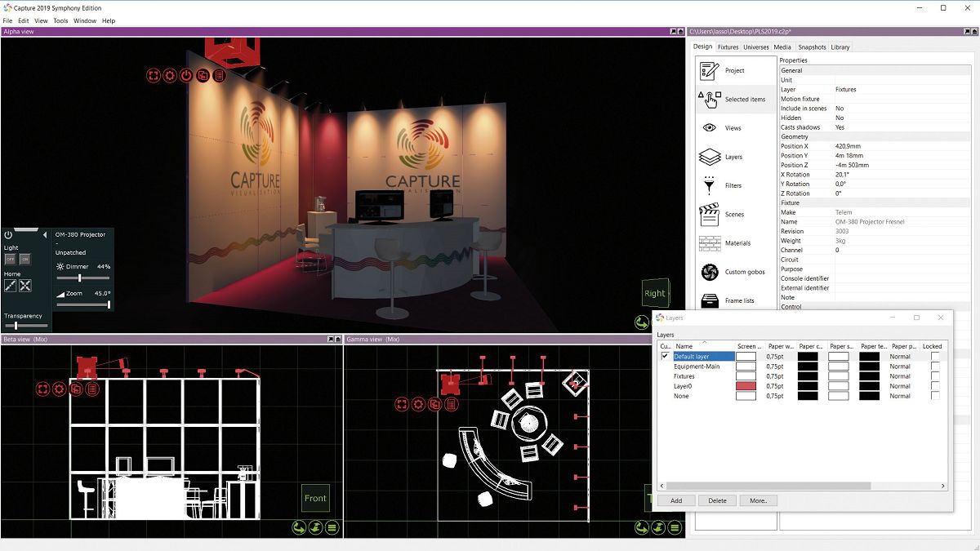Toggle Locked checkbox for Equipment-Main layer
Viewport: 980px width, 551px height.
[x=935, y=367]
